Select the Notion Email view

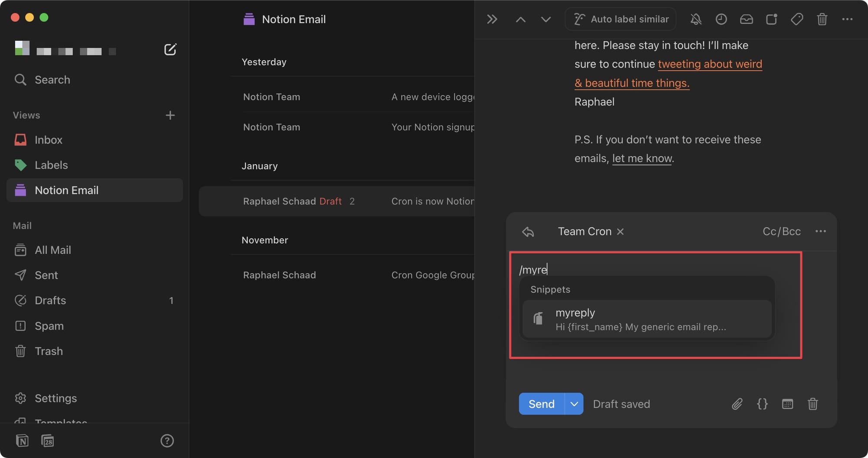point(95,190)
